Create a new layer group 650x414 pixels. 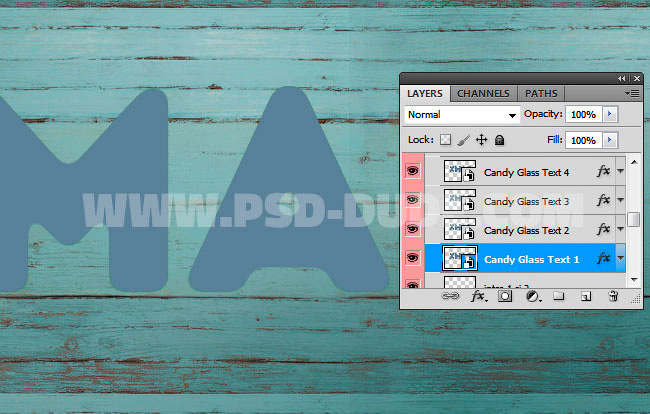coord(559,297)
